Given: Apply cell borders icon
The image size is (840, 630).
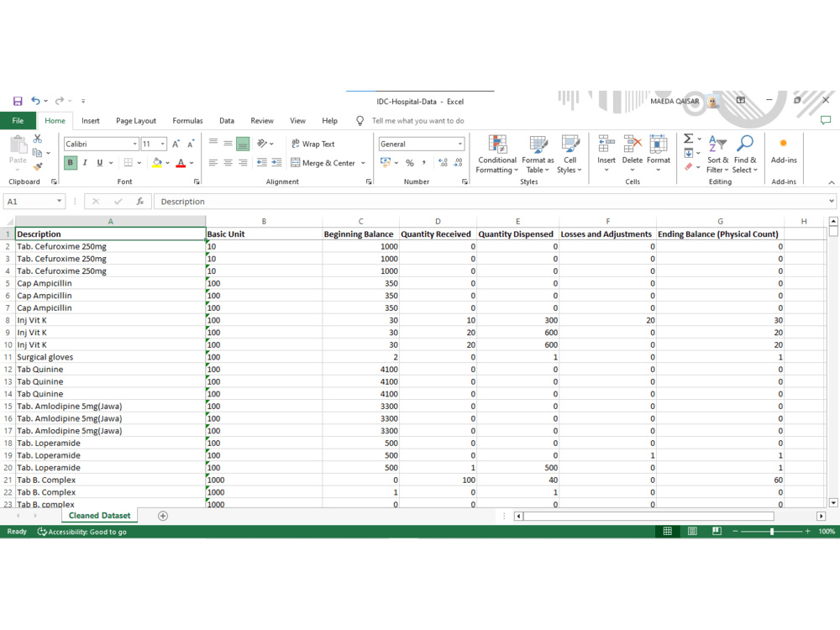Looking at the screenshot, I should (x=128, y=162).
